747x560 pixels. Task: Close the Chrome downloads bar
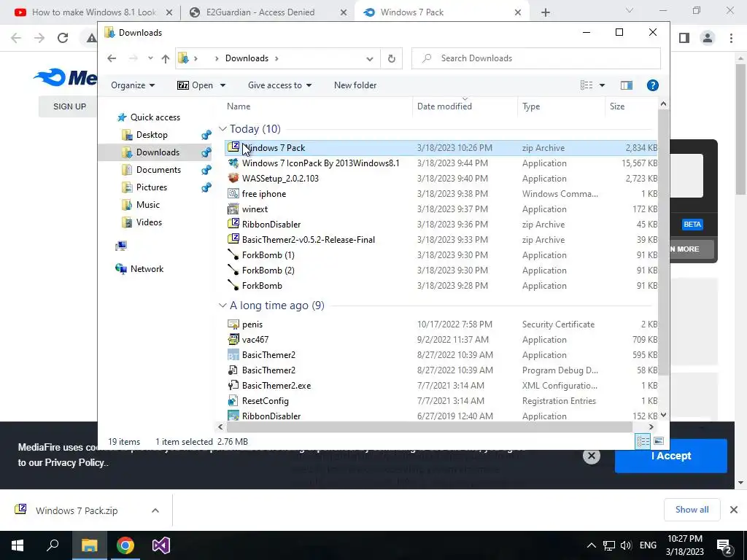pos(734,510)
